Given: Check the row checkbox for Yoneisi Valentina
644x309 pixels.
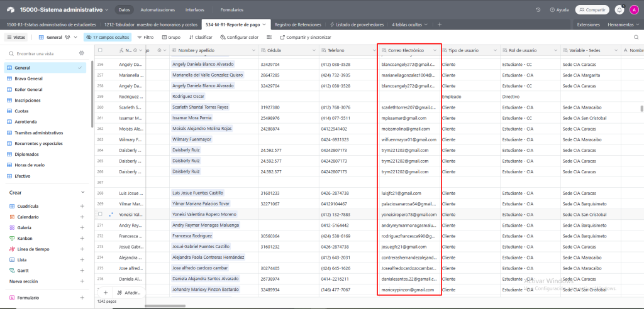Looking at the screenshot, I should point(100,214).
